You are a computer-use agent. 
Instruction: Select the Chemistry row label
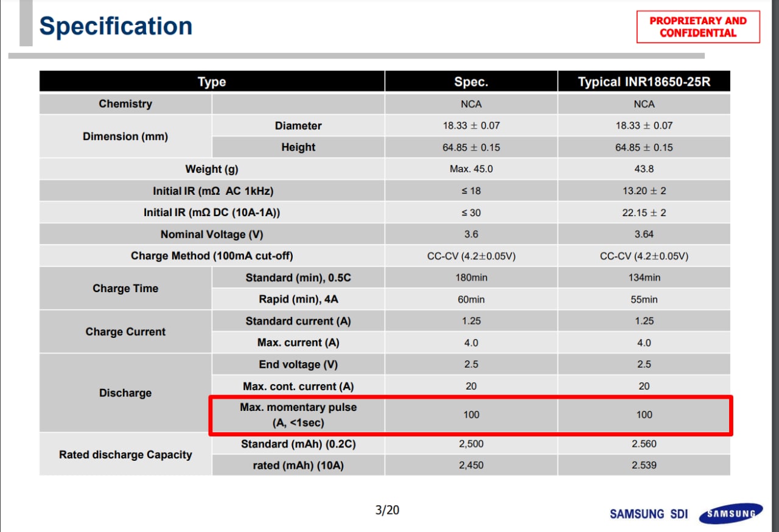tap(125, 103)
